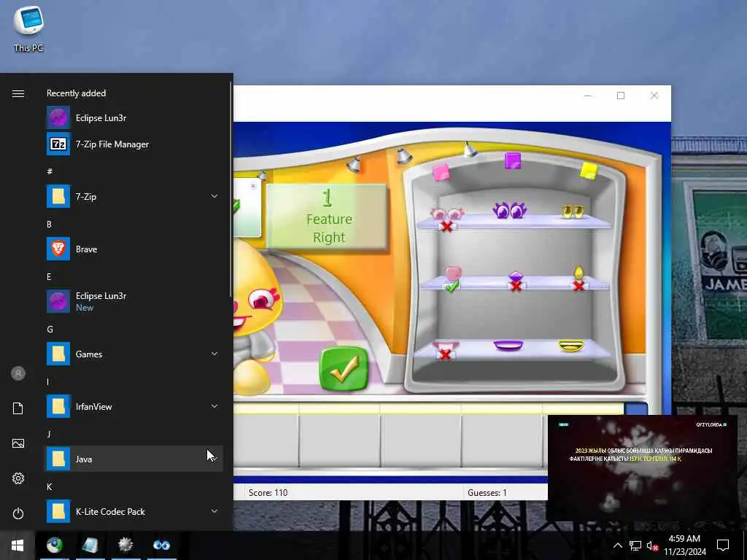Click the '1 Feature Right' sign
747x560 pixels.
327,217
